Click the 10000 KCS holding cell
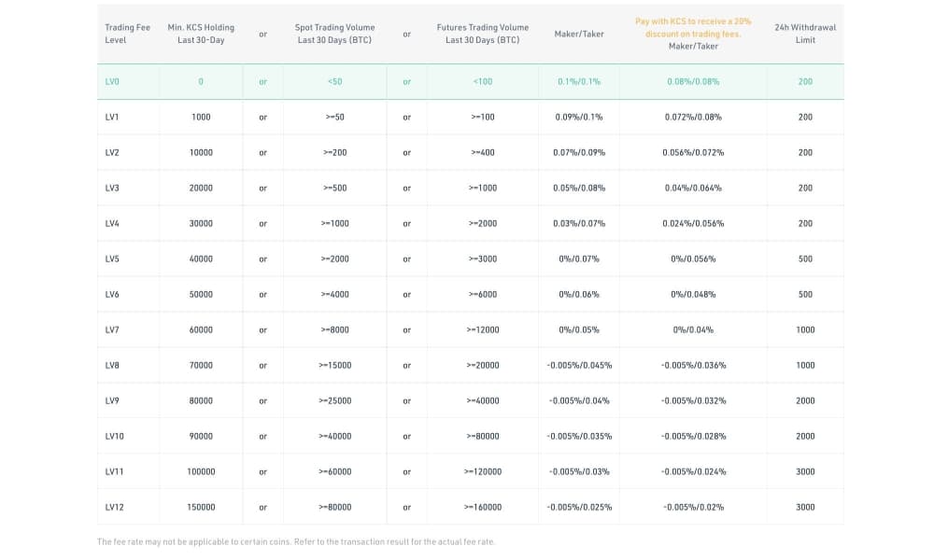This screenshot has width=934, height=560. 201,152
